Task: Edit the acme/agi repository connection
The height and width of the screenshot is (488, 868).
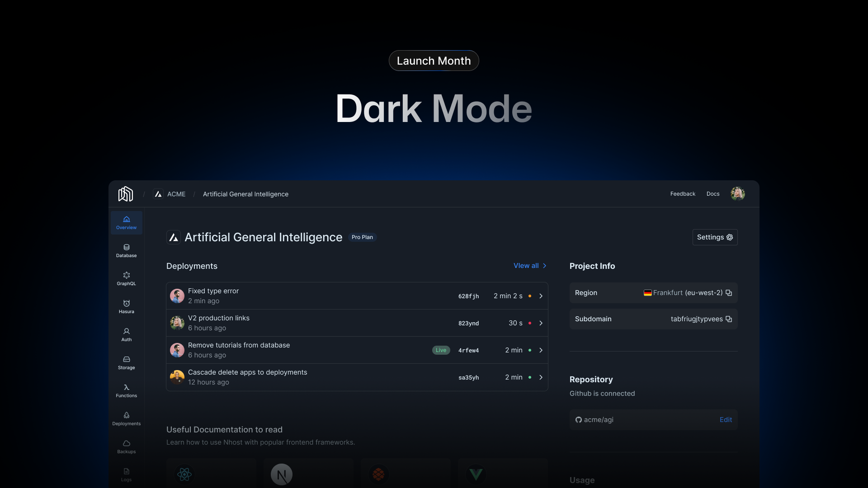Action: coord(725,419)
